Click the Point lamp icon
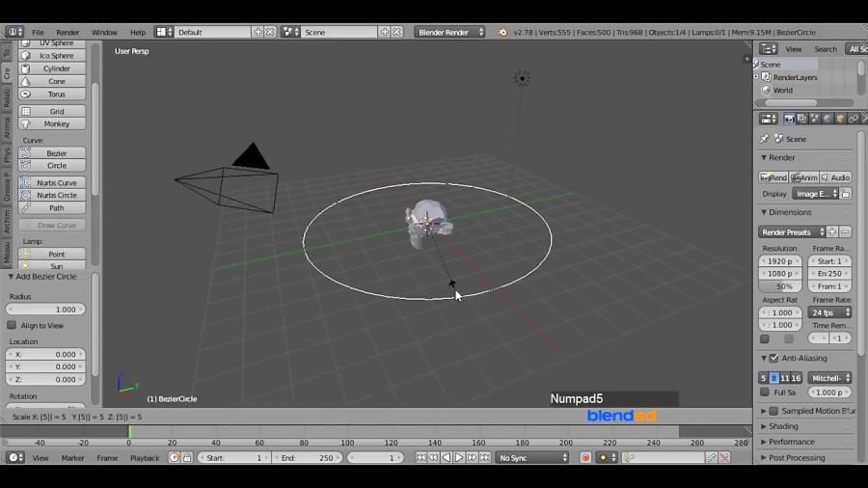The width and height of the screenshot is (868, 488). click(x=26, y=254)
